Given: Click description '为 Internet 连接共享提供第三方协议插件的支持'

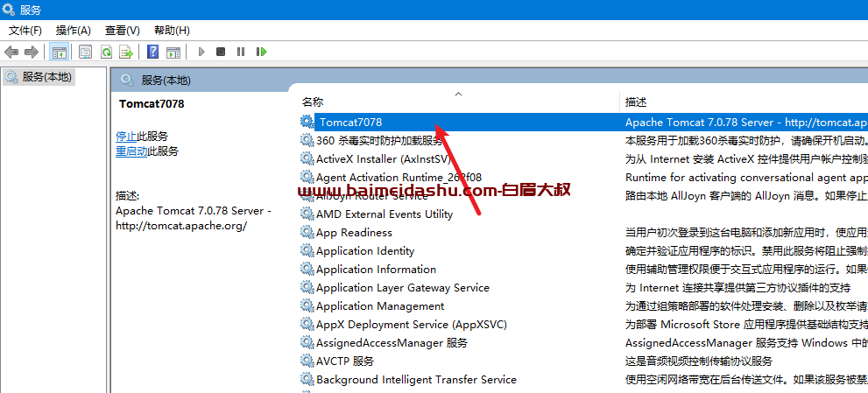Looking at the screenshot, I should click(x=737, y=288).
